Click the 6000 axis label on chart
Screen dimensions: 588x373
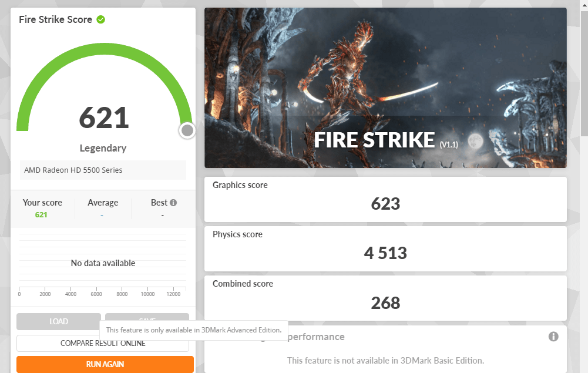(x=96, y=294)
